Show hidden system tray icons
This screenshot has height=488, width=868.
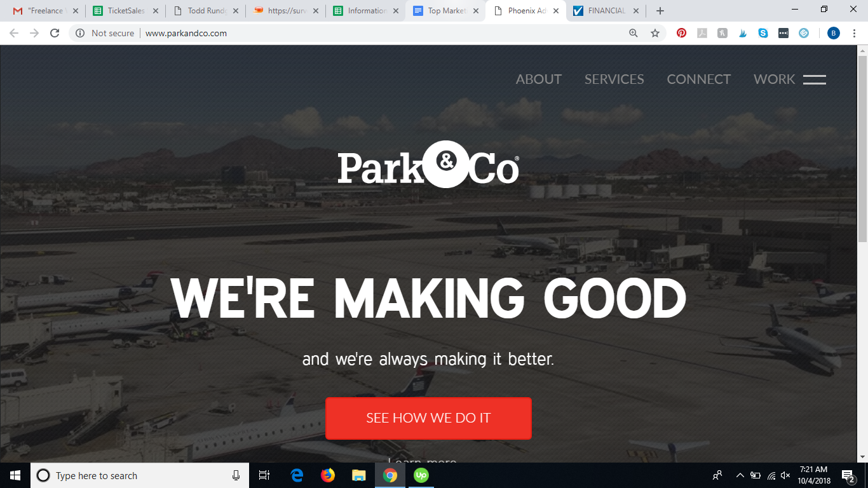pyautogui.click(x=740, y=475)
